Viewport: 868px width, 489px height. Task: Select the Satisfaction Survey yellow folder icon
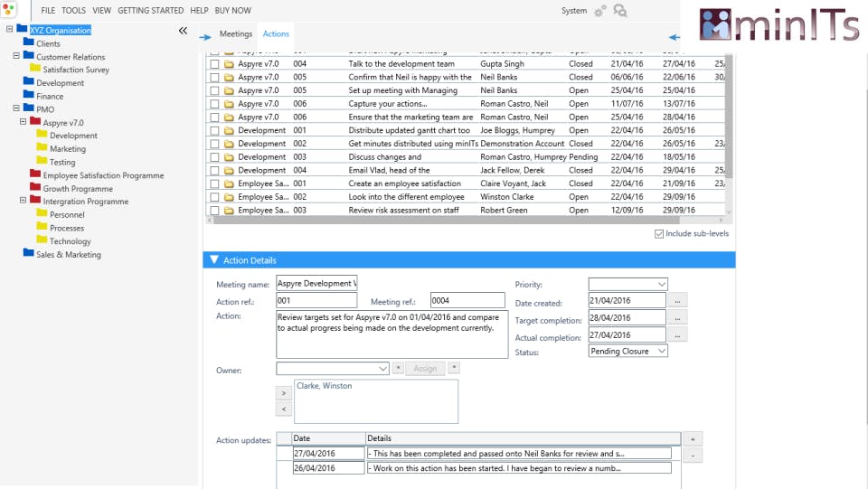pos(35,68)
